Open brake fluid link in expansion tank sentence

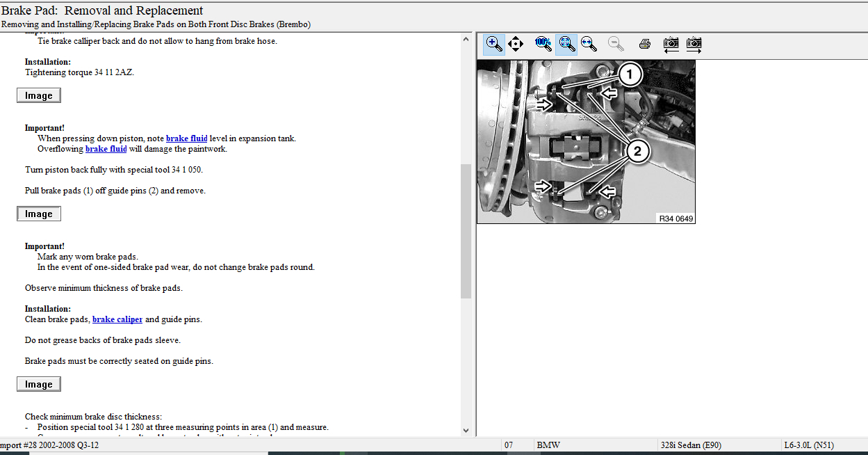tap(186, 138)
